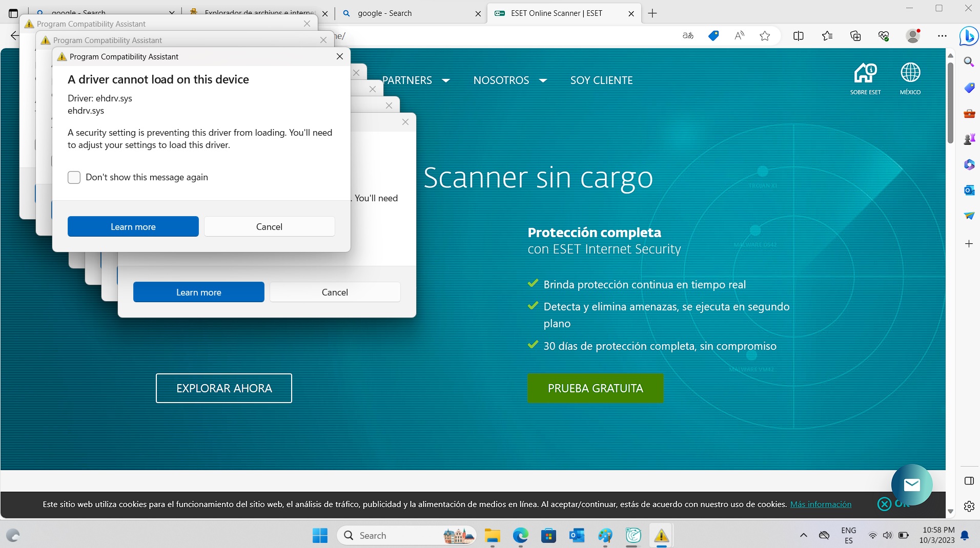Open sidebar settings gear icon
This screenshot has width=980, height=548.
coord(969,507)
